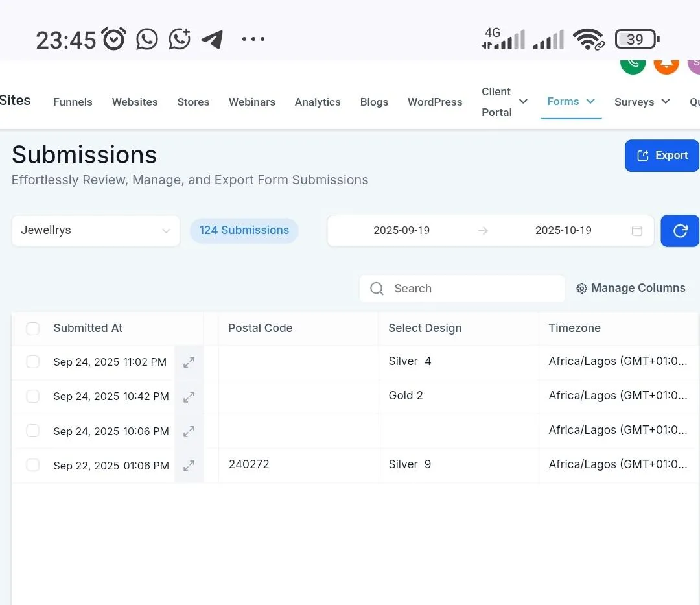This screenshot has width=700, height=605.
Task: Open expand icon for Sep 22 01:06 PM row
Action: click(x=189, y=466)
